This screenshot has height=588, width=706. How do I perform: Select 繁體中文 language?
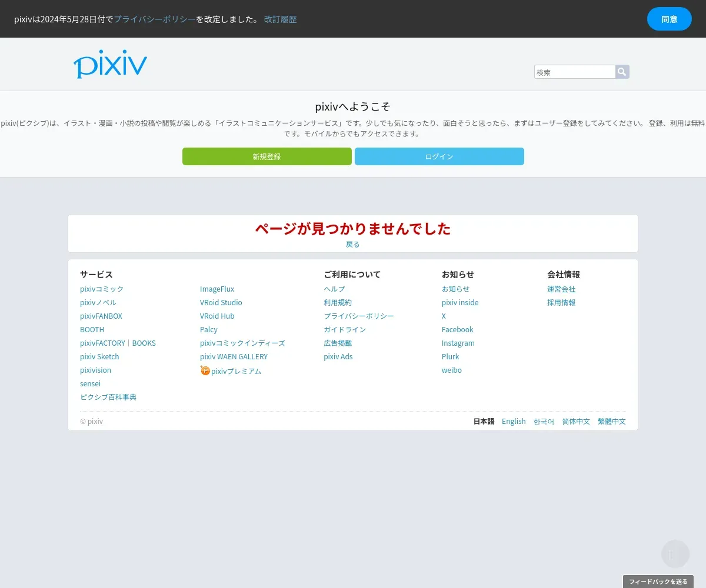612,421
